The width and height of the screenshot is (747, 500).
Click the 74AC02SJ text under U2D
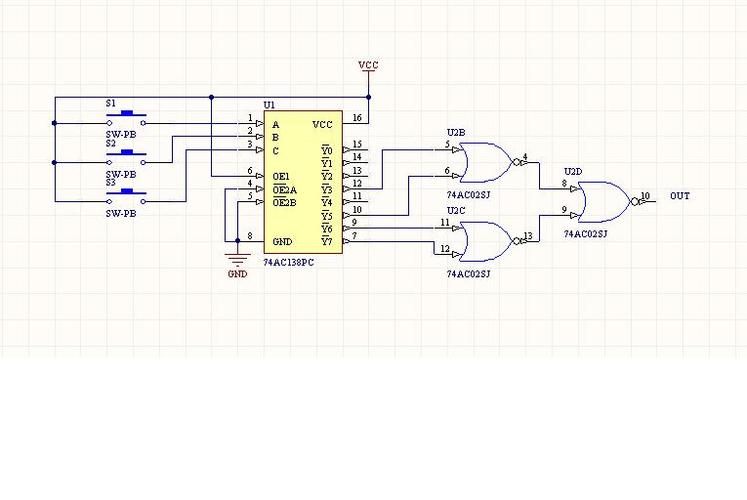(x=585, y=233)
